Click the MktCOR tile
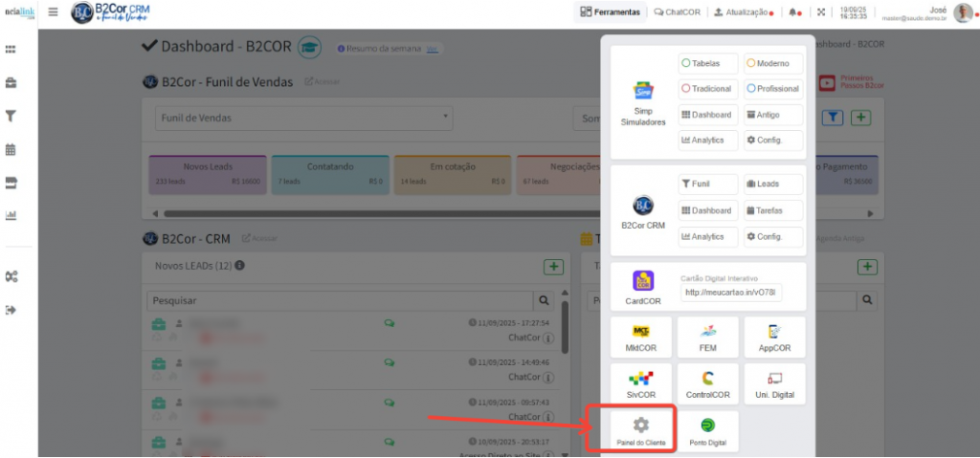This screenshot has height=458, width=980. point(641,338)
